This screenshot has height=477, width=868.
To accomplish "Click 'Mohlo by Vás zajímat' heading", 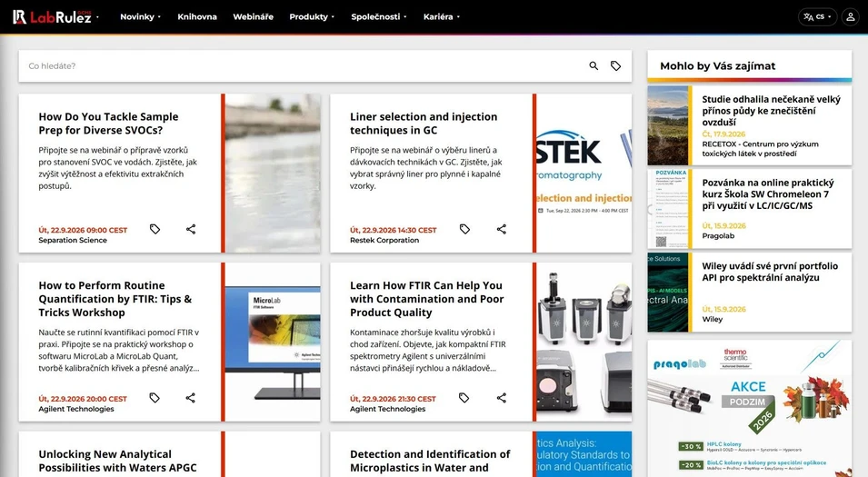I will coord(717,65).
